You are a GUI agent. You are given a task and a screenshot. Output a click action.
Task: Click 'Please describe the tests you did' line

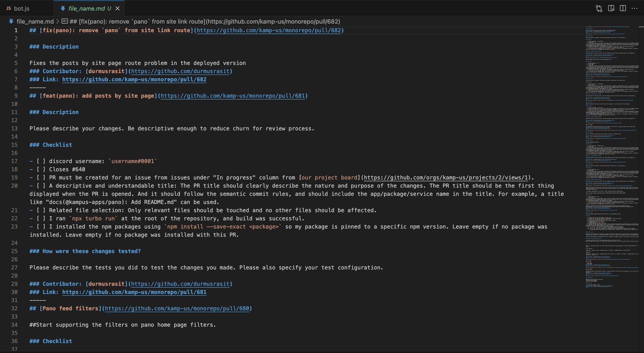206,268
